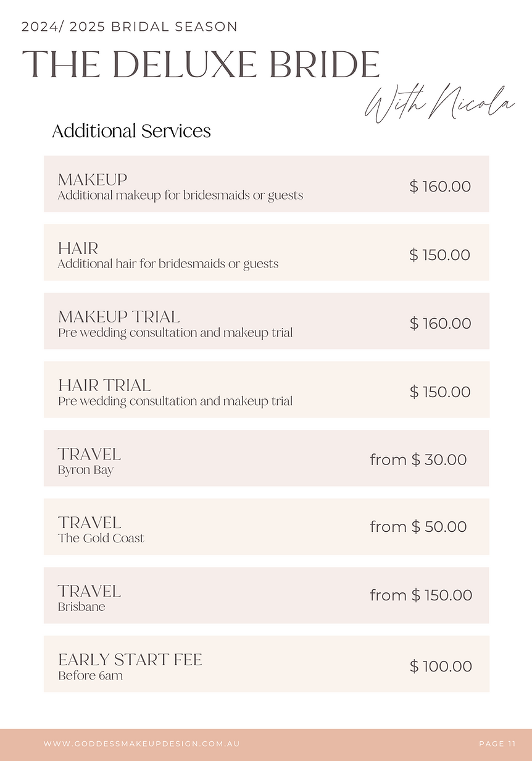Click the Byron Bay travel location
The image size is (532, 761).
pyautogui.click(x=86, y=470)
